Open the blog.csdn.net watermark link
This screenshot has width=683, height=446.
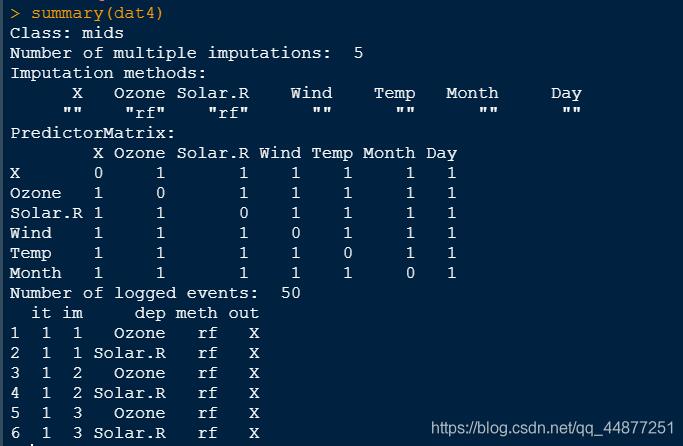click(552, 428)
